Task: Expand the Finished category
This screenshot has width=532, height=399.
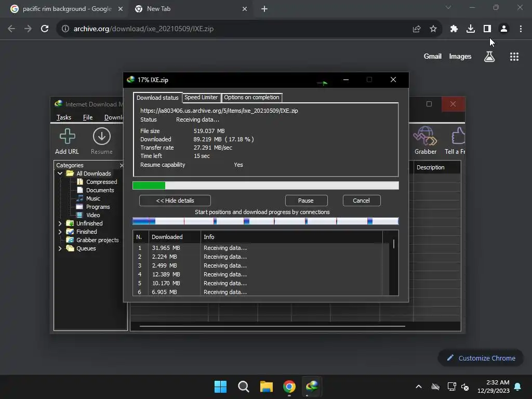Action: [x=60, y=232]
